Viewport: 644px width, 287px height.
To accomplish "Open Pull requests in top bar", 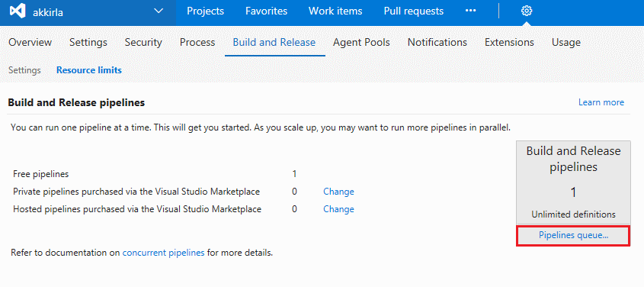I will click(x=414, y=11).
